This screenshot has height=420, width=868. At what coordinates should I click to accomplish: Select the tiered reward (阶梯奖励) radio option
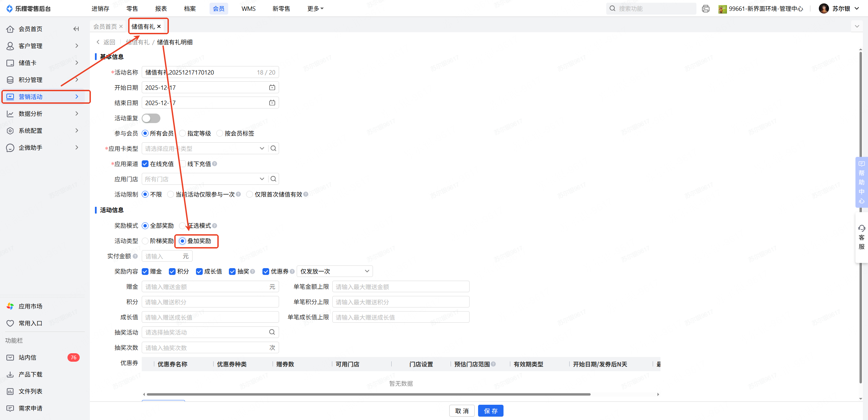tap(145, 241)
